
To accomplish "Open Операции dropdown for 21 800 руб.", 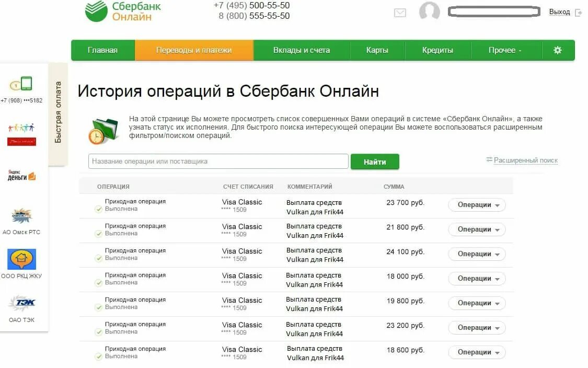I will [477, 229].
